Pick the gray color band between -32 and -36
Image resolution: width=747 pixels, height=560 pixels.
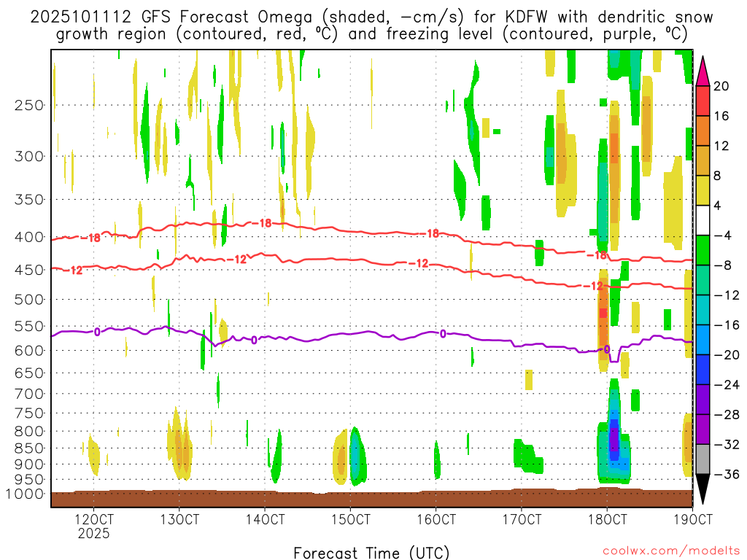[703, 459]
